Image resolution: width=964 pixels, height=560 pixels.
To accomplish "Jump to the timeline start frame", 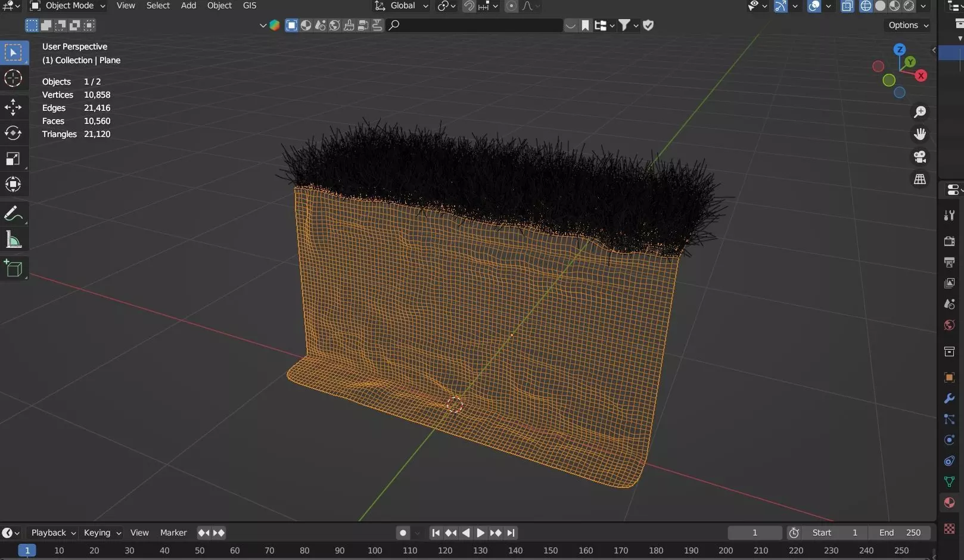I will coord(436,533).
